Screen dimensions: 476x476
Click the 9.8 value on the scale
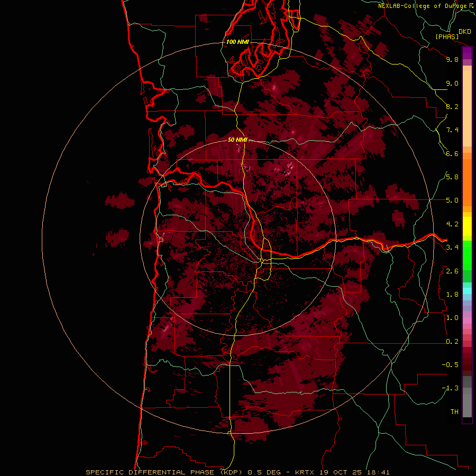(452, 59)
